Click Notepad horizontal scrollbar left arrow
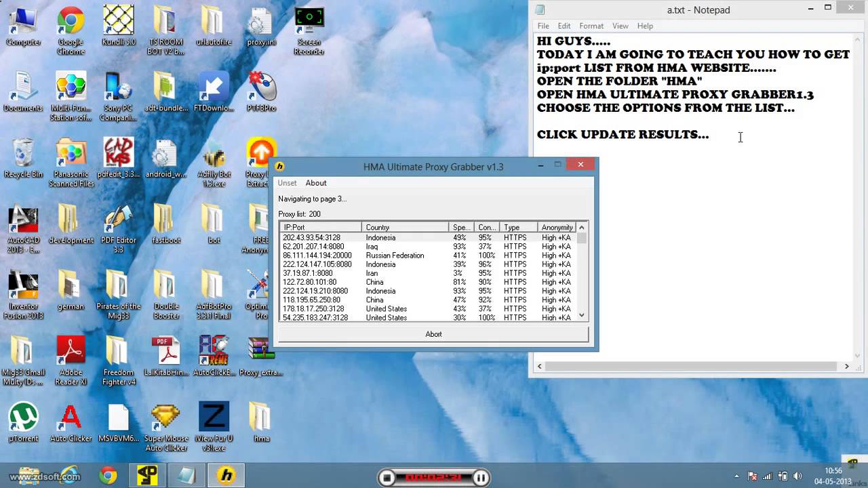The width and height of the screenshot is (868, 488). click(540, 366)
